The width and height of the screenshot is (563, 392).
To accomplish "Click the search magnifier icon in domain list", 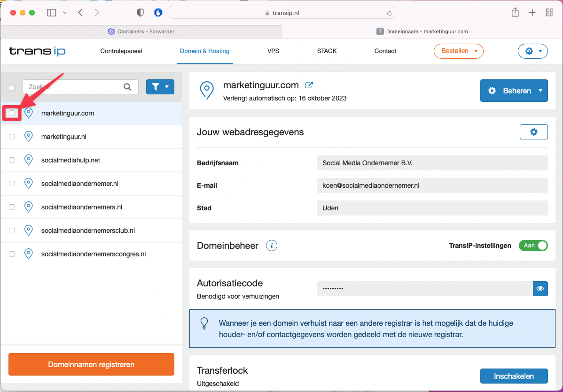I will 127,87.
